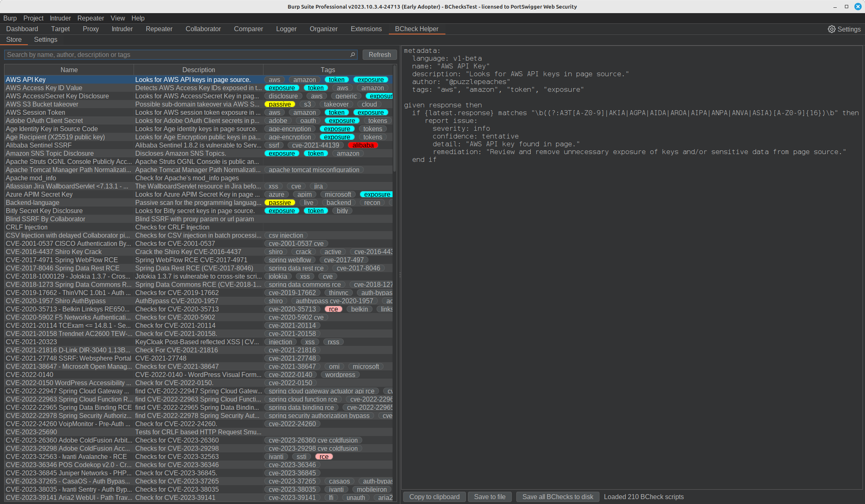Select Adobe OAuth Client Secret row

coord(198,120)
